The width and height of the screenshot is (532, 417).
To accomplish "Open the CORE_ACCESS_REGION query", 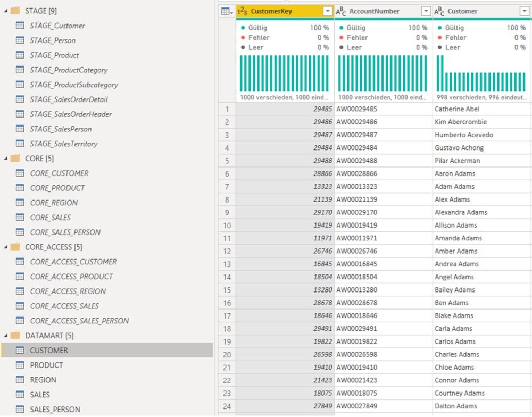I will click(x=68, y=291).
